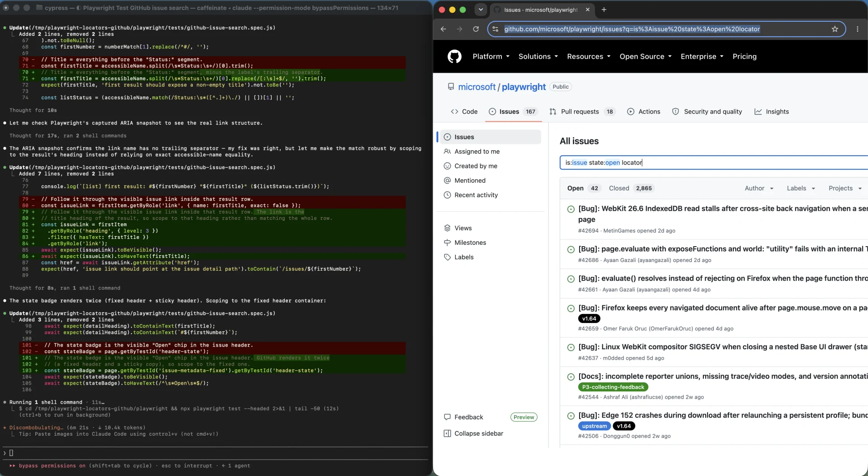
Task: Select Issues in the left sidebar
Action: click(x=490, y=137)
